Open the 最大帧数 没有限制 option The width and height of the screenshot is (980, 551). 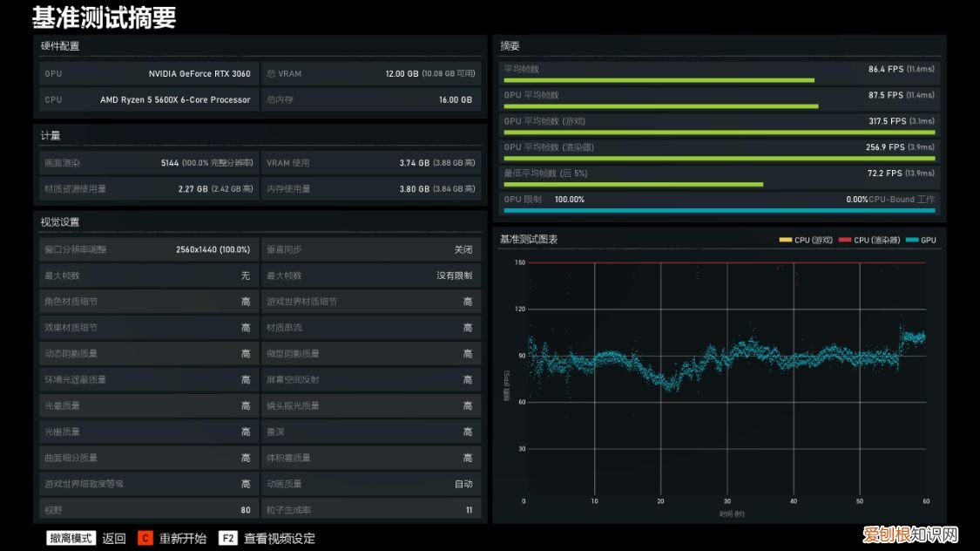tap(370, 275)
